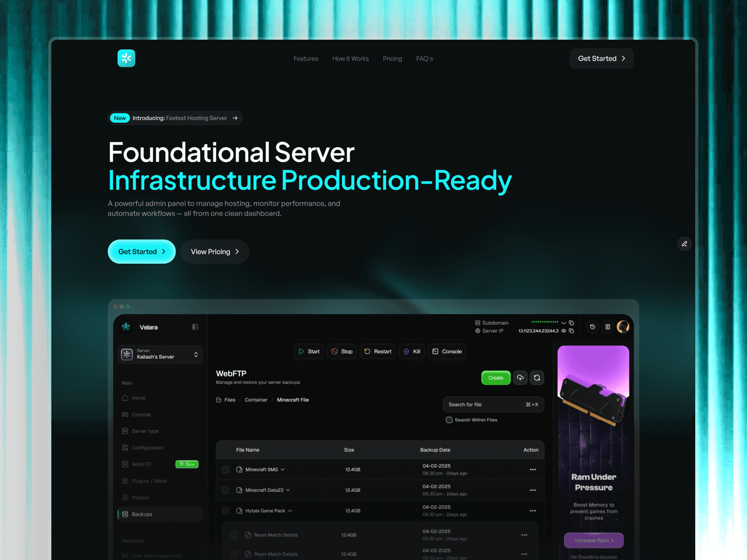This screenshot has width=747, height=560.
Task: Select the Minecraft SMG row checkbox
Action: click(x=226, y=469)
